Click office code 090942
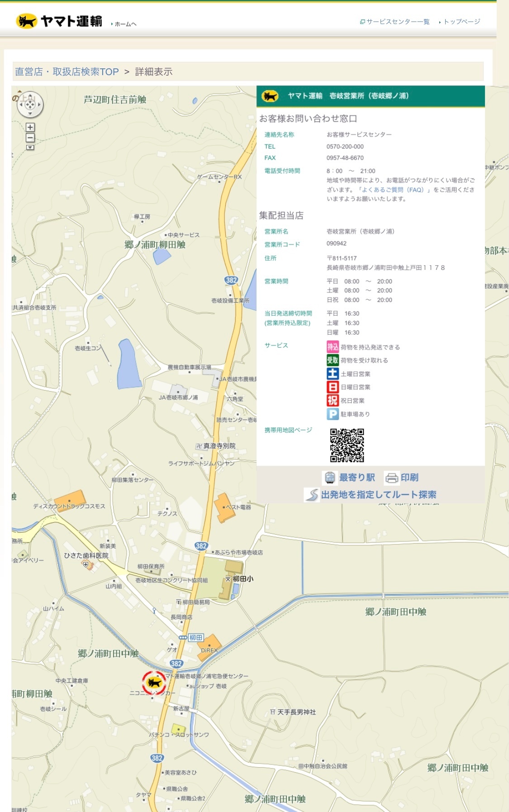509x812 pixels. coord(336,244)
